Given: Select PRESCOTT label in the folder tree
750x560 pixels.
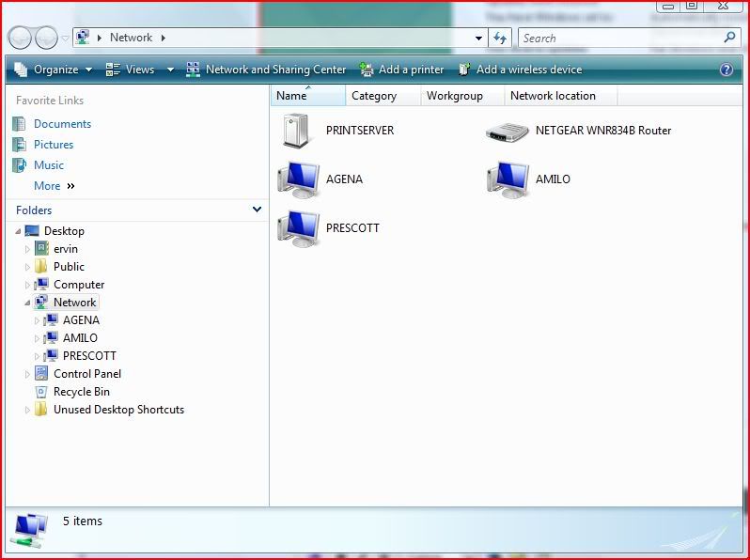Looking at the screenshot, I should [89, 356].
